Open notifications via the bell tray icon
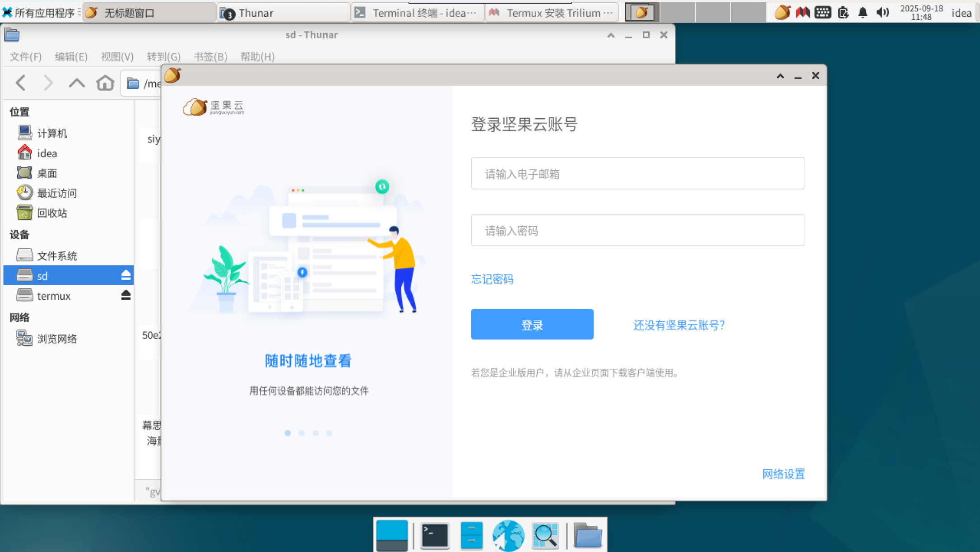 point(862,13)
